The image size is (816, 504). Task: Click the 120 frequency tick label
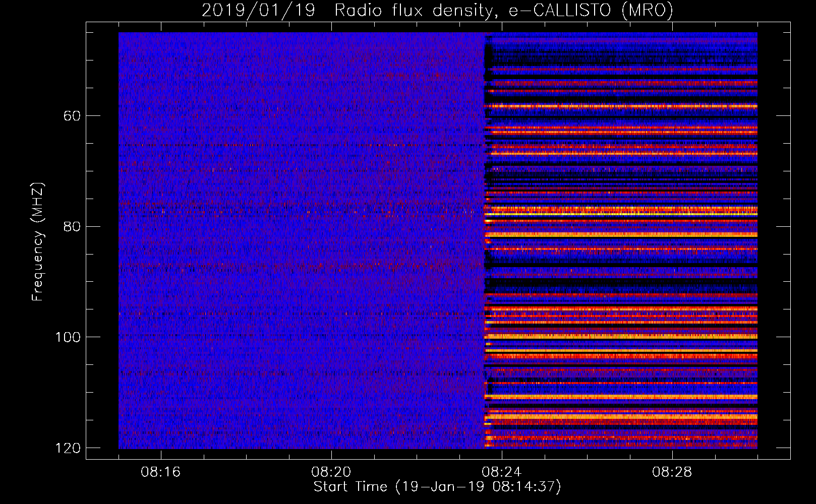pos(68,448)
